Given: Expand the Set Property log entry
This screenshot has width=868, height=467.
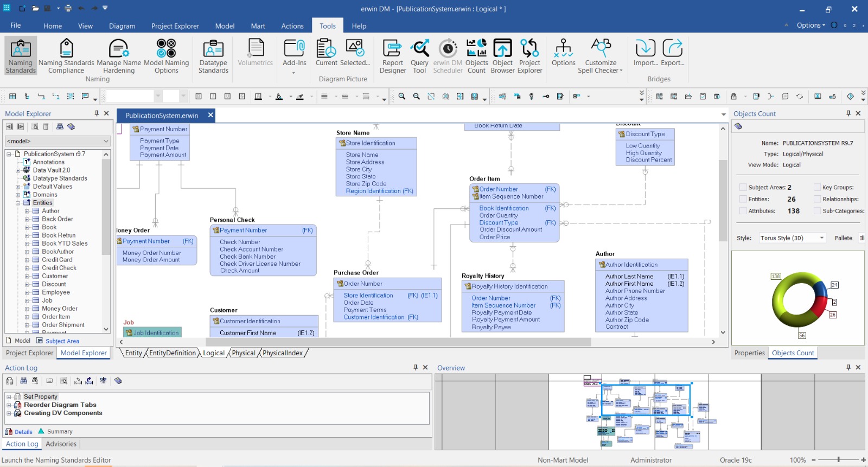Looking at the screenshot, I should tap(9, 397).
